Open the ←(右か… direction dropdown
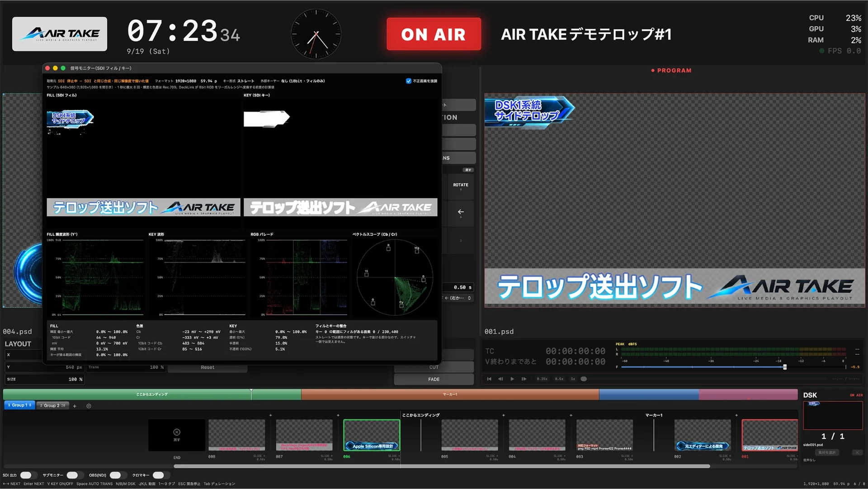Screen dimensions: 868x489 coord(458,298)
